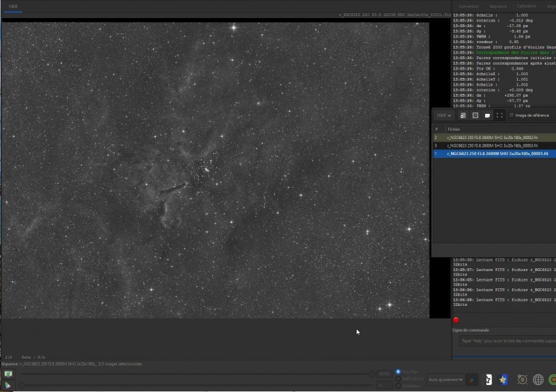The width and height of the screenshot is (556, 392).
Task: Select the MIPS-LO/HI radio button
Action: 398,379
